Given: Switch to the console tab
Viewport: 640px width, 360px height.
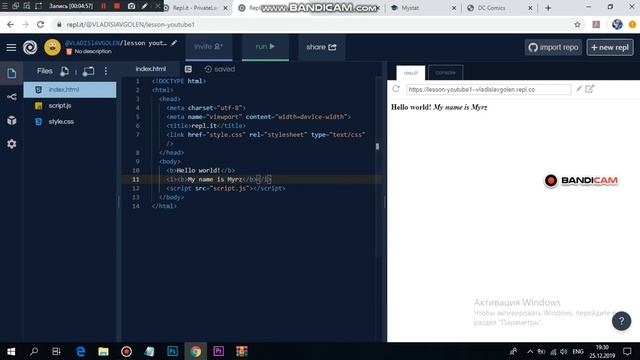Looking at the screenshot, I should (445, 73).
